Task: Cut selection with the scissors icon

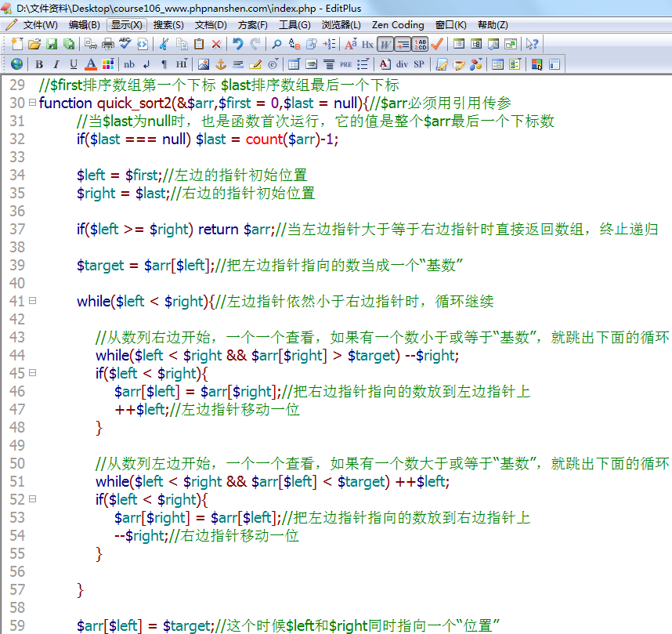Action: click(x=164, y=44)
